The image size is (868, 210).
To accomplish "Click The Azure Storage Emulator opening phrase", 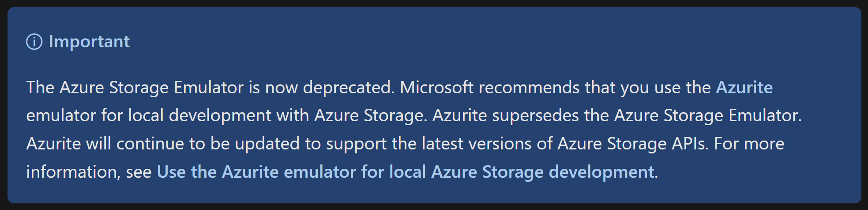I will point(135,88).
